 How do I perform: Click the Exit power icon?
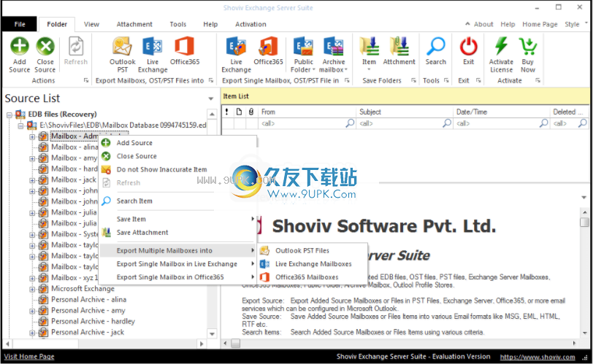point(469,47)
